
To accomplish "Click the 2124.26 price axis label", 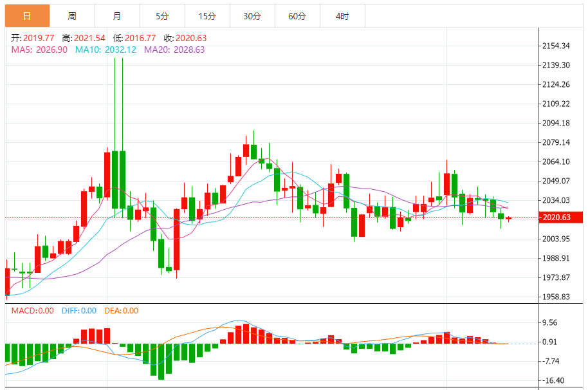I will pyautogui.click(x=556, y=84).
